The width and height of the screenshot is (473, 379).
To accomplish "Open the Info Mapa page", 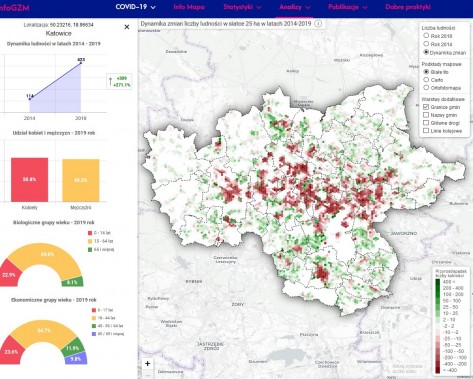I will click(189, 7).
